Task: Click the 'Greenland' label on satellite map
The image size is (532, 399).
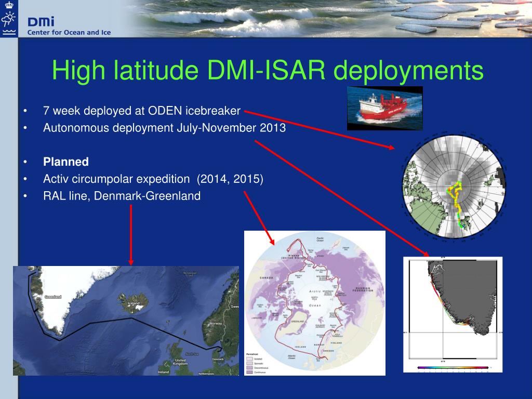Action: (x=53, y=297)
